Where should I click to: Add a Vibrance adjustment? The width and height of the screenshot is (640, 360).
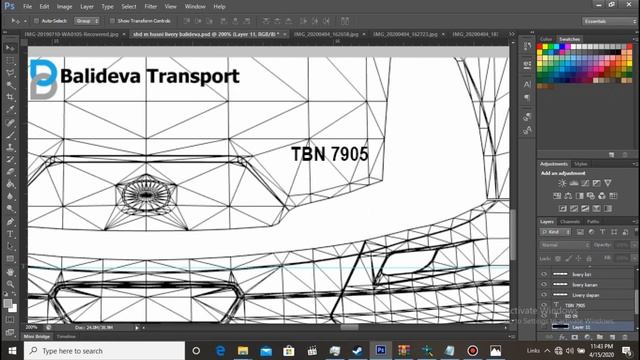608,183
